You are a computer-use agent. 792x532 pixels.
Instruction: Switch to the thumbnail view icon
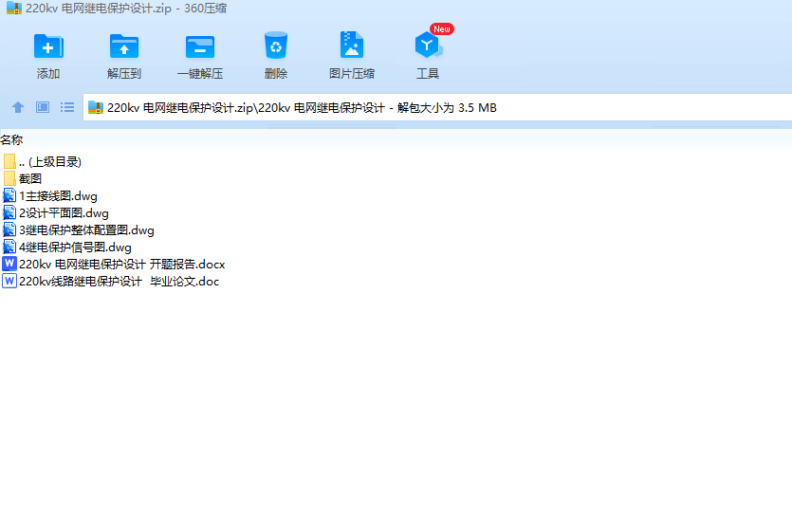click(x=43, y=107)
